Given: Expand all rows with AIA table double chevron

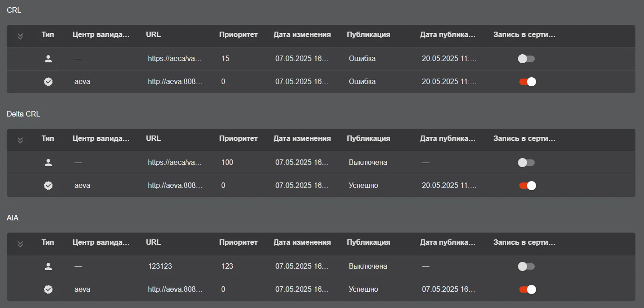Looking at the screenshot, I should click(x=20, y=244).
